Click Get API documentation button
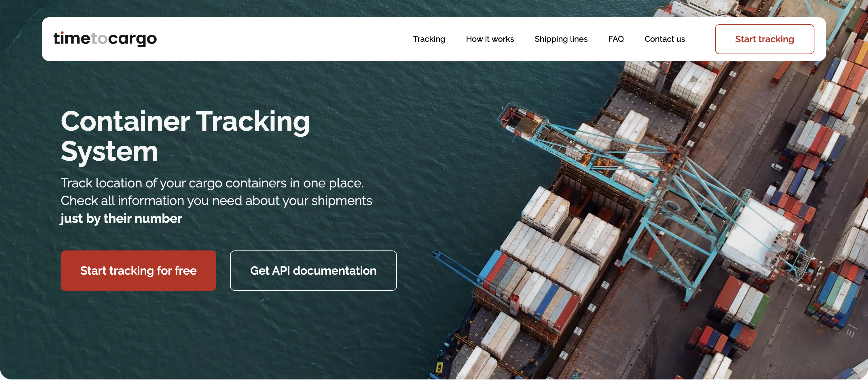The image size is (868, 380). (313, 271)
